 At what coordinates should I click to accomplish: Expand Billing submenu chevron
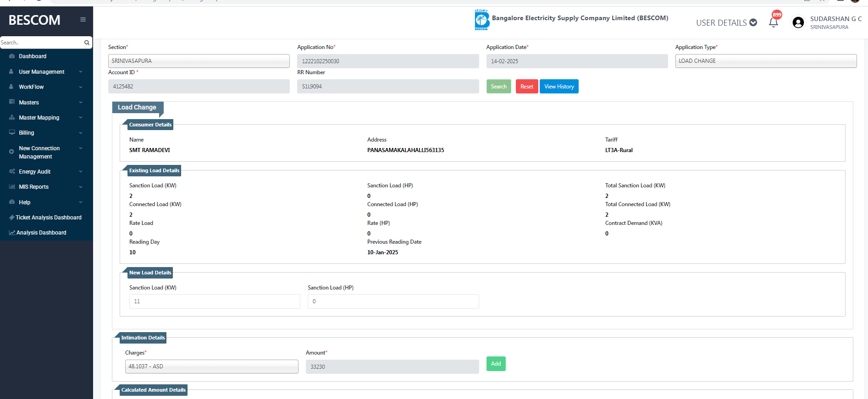pos(81,133)
